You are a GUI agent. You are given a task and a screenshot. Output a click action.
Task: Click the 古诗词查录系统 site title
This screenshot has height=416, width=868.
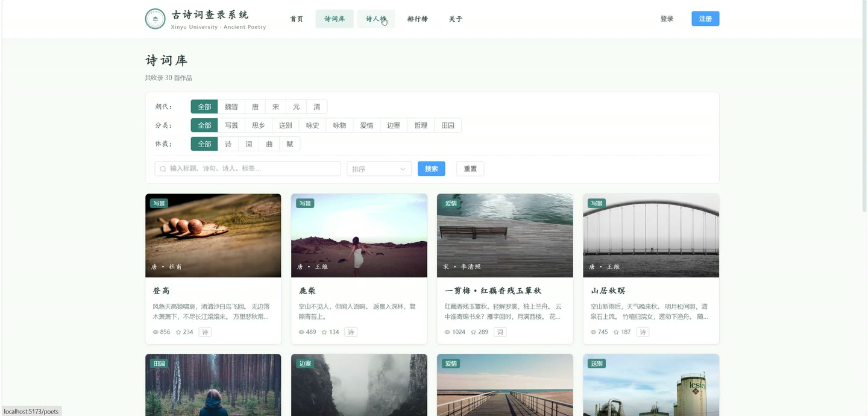tap(210, 14)
